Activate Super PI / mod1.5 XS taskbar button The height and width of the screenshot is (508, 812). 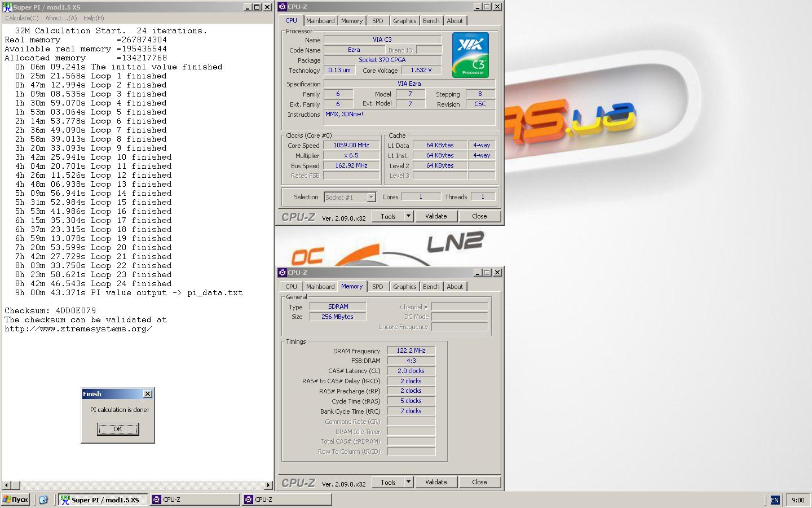point(103,500)
